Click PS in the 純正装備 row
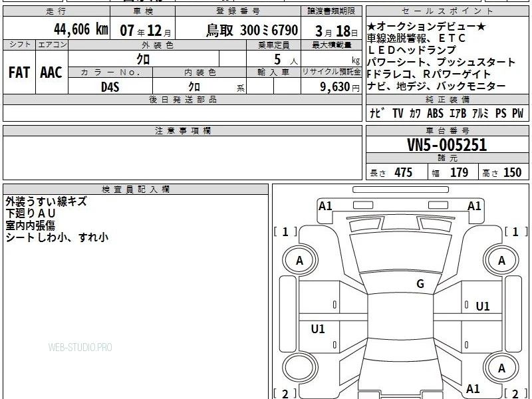Screen dimensions: 532x399 coord(501,113)
